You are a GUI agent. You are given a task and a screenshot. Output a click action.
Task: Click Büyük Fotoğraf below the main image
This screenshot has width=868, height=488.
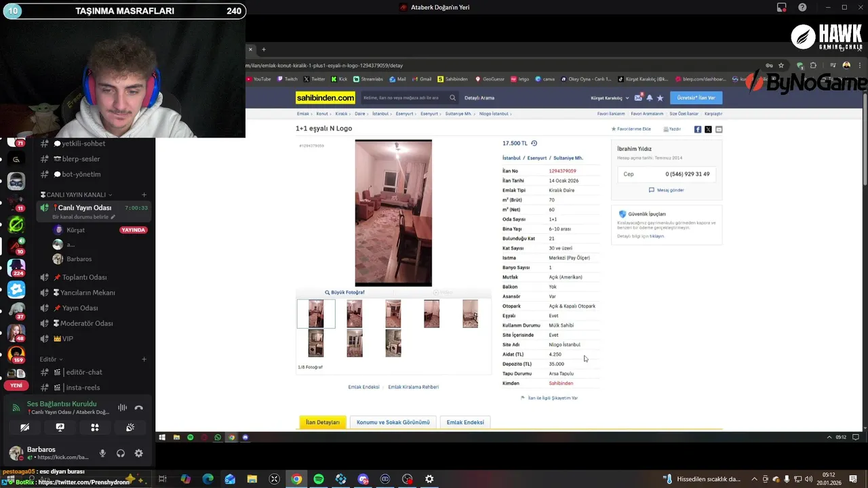pyautogui.click(x=344, y=292)
